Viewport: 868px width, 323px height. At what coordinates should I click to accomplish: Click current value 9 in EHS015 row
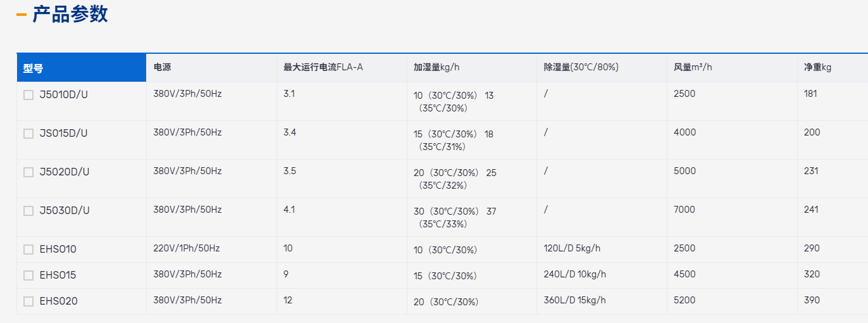point(286,274)
